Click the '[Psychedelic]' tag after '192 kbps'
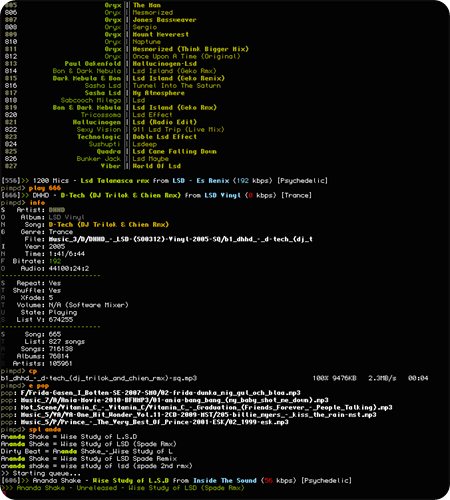This screenshot has height=500, width=450. [x=302, y=181]
